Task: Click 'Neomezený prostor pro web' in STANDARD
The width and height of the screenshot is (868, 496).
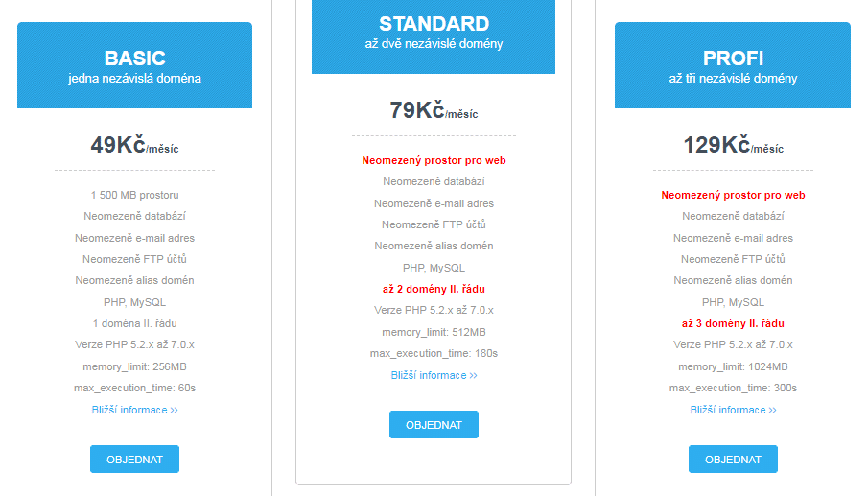Action: 434,160
